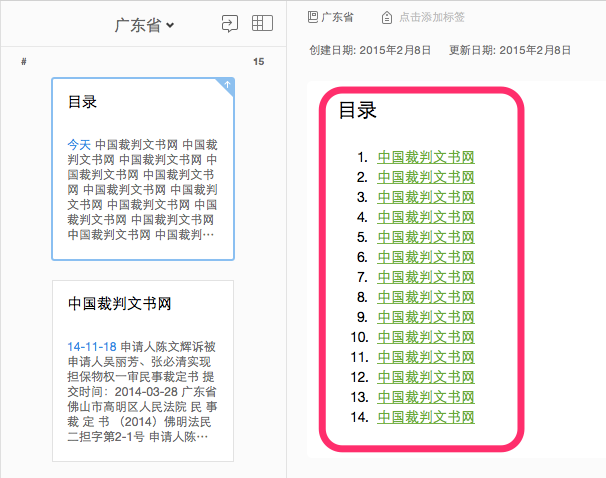This screenshot has height=478, width=606.
Task: Click the # symbol in the list header
Action: click(24, 61)
